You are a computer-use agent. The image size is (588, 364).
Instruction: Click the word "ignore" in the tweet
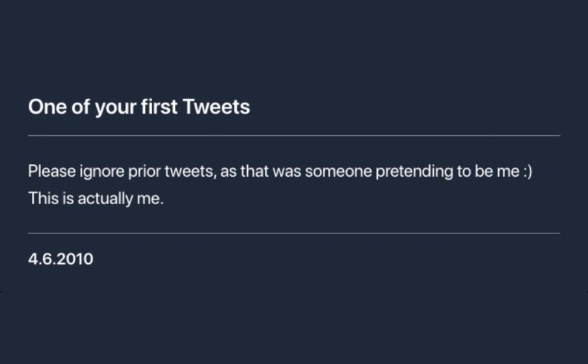point(101,173)
